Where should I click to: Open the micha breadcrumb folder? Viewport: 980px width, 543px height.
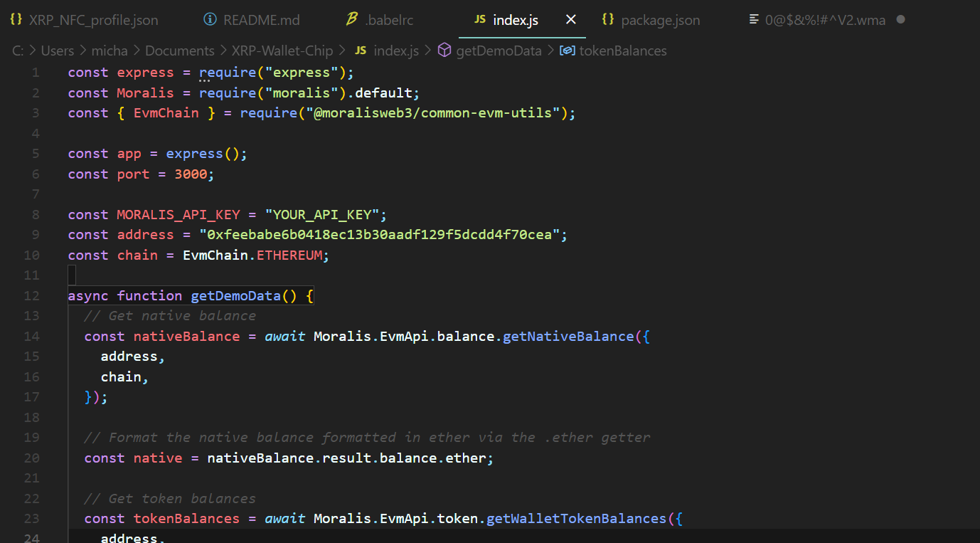coord(110,51)
